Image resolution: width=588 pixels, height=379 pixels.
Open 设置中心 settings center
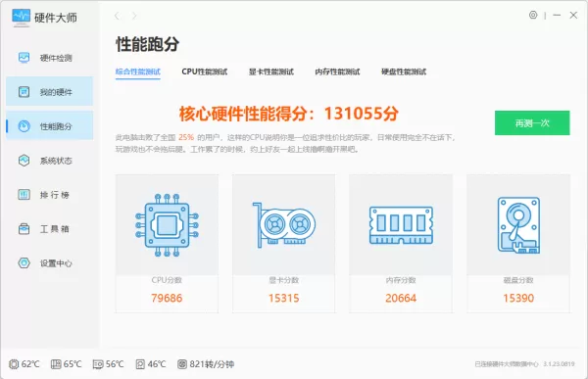point(50,263)
